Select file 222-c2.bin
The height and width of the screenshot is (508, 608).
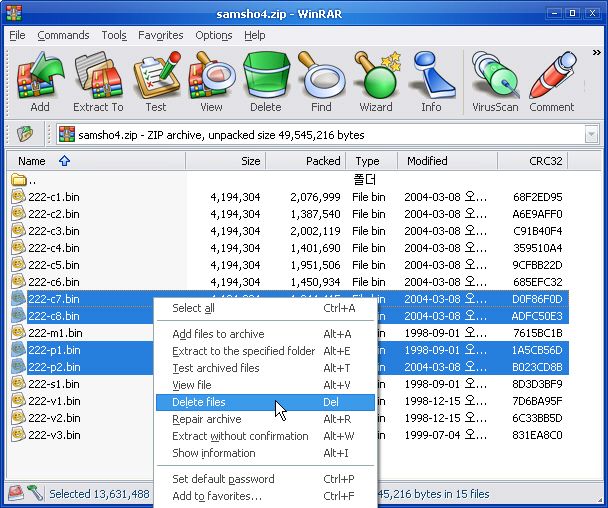(x=54, y=214)
